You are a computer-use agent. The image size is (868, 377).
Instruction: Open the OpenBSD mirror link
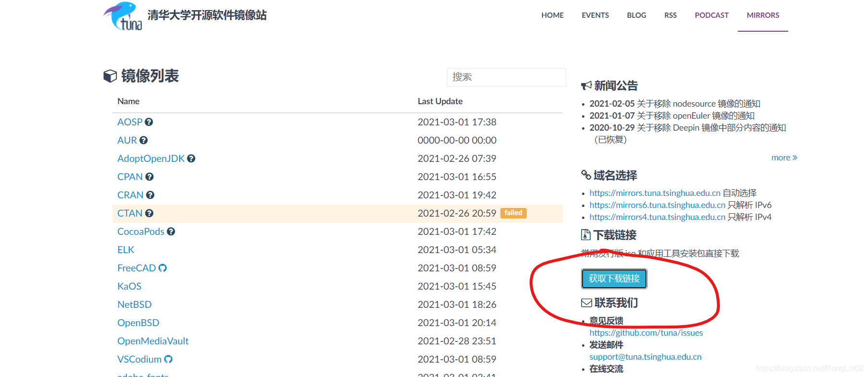[138, 323]
